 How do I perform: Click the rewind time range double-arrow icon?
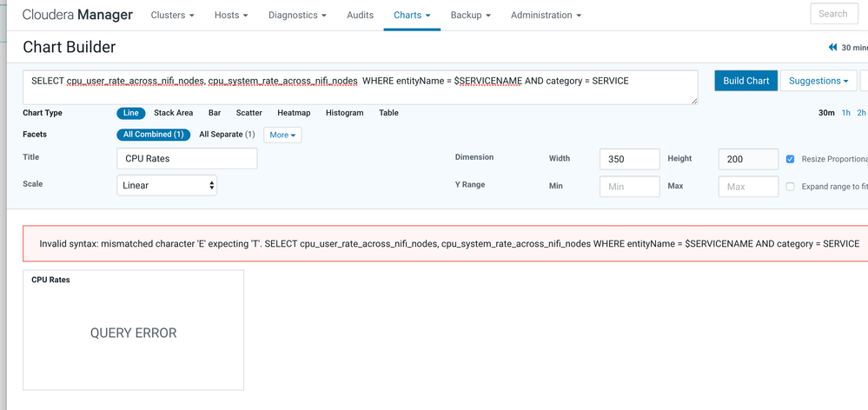point(832,48)
